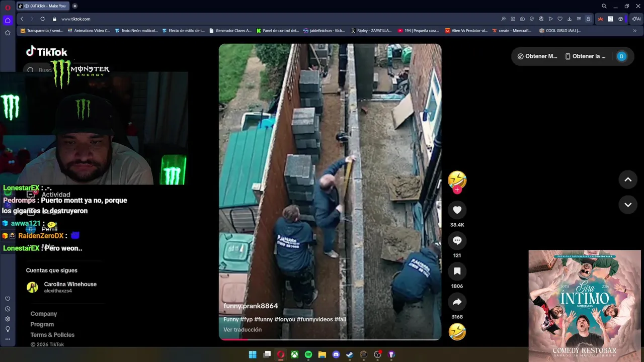Image resolution: width=644 pixels, height=362 pixels.
Task: Open the comments on the video
Action: click(457, 241)
